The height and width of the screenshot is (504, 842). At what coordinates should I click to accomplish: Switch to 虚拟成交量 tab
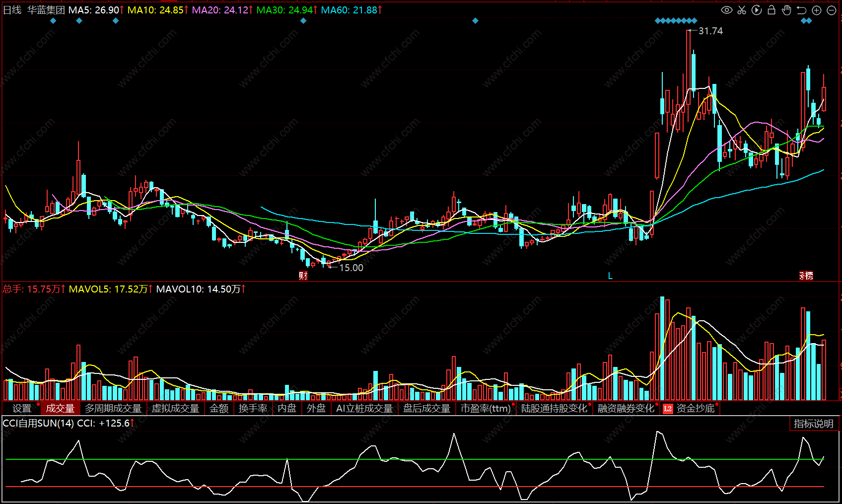(176, 408)
